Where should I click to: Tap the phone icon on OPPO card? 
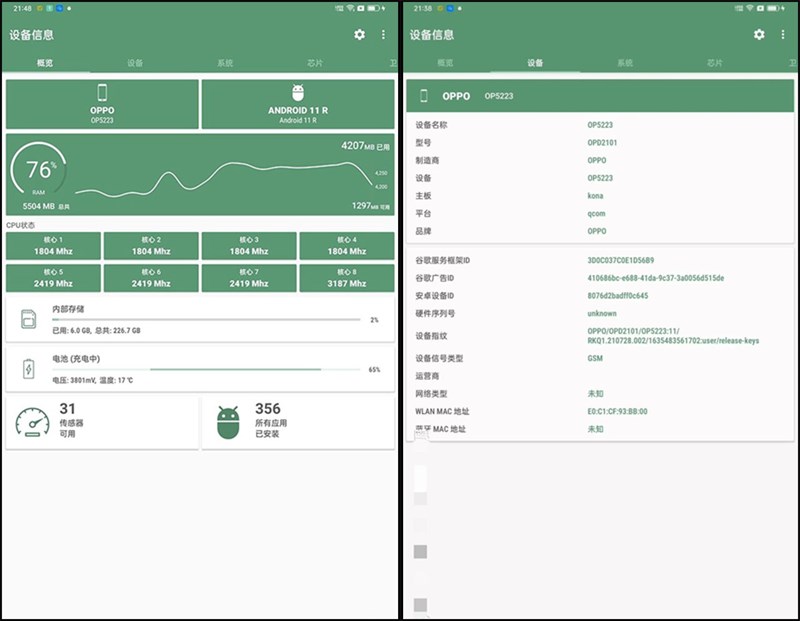click(x=102, y=92)
